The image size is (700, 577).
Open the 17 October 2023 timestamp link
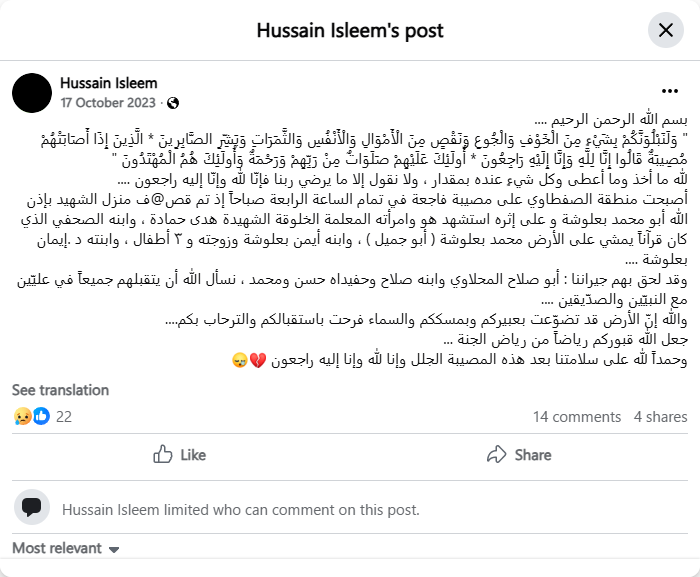point(108,102)
